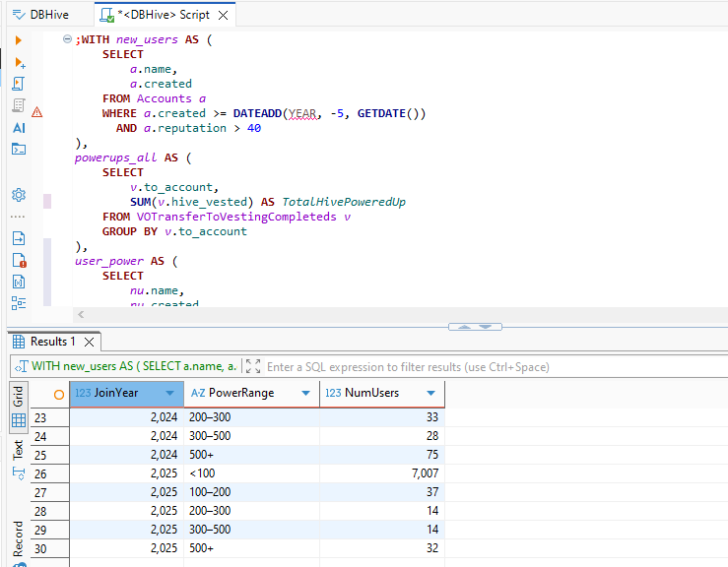Viewport: 728px width, 567px height.
Task: Select row number 30 header
Action: point(49,549)
